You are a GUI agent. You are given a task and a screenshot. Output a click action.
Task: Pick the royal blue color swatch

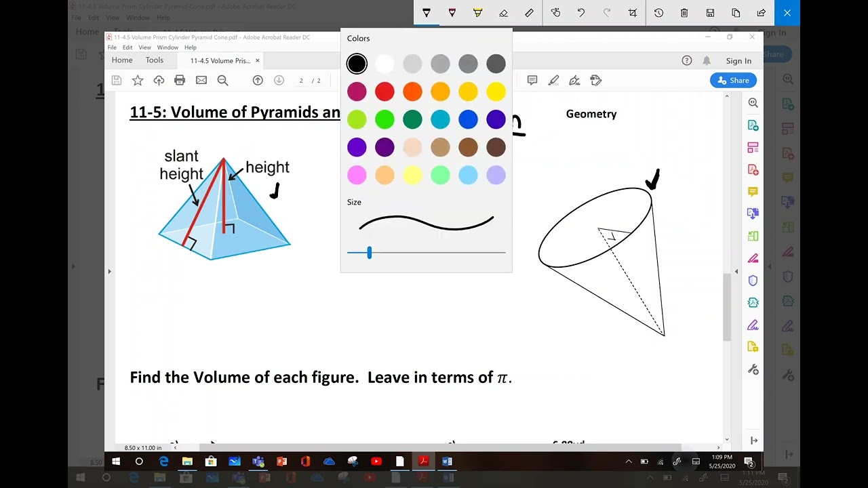tap(468, 119)
